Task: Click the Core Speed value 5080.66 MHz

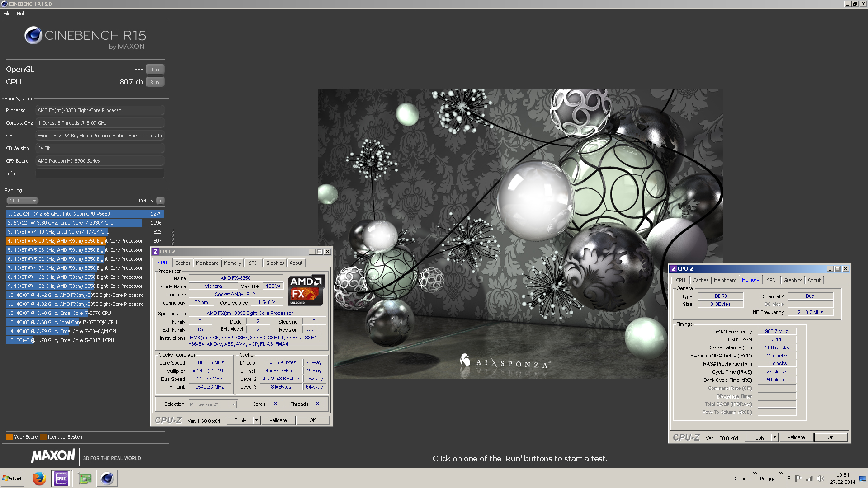Action: pyautogui.click(x=210, y=363)
